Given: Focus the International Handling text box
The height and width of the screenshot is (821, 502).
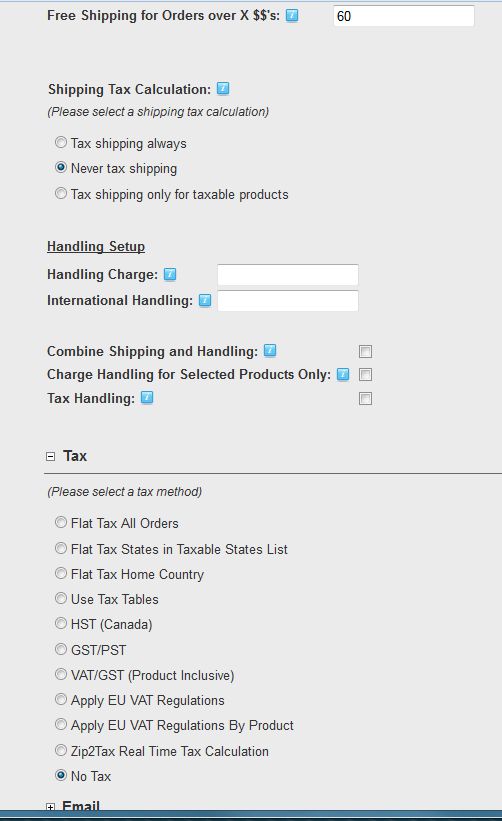Looking at the screenshot, I should pos(288,301).
